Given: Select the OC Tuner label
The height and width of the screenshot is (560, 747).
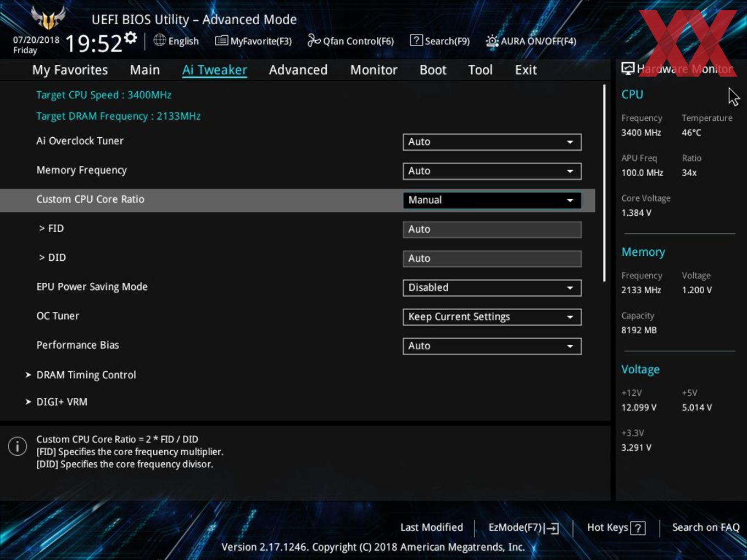Looking at the screenshot, I should [x=58, y=316].
